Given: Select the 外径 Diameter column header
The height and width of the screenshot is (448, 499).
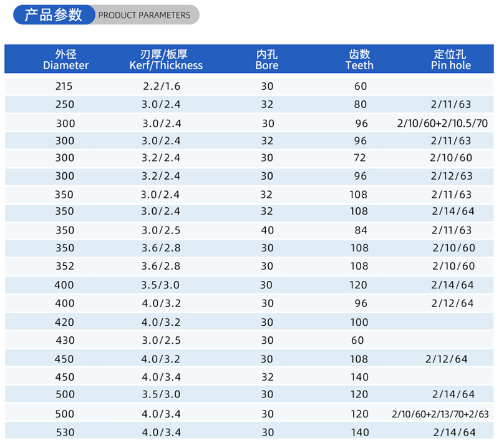Looking at the screenshot, I should [65, 59].
